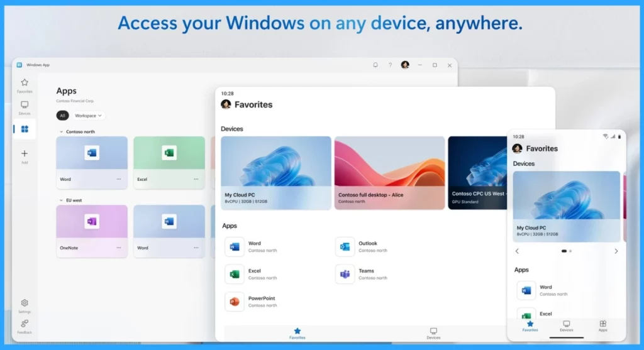Open help question mark in title bar
Image resolution: width=644 pixels, height=350 pixels.
tap(390, 65)
